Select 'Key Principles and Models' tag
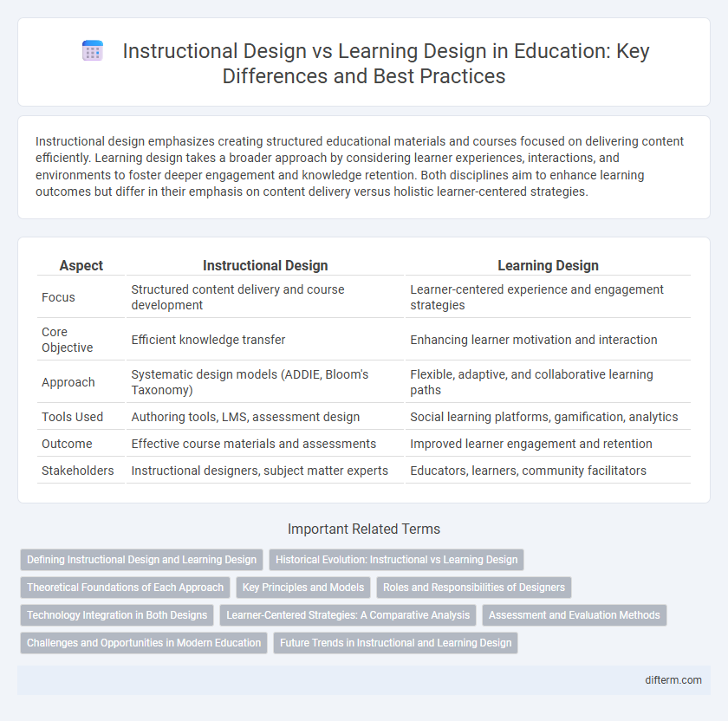Viewport: 728px width, 721px height. click(x=303, y=588)
